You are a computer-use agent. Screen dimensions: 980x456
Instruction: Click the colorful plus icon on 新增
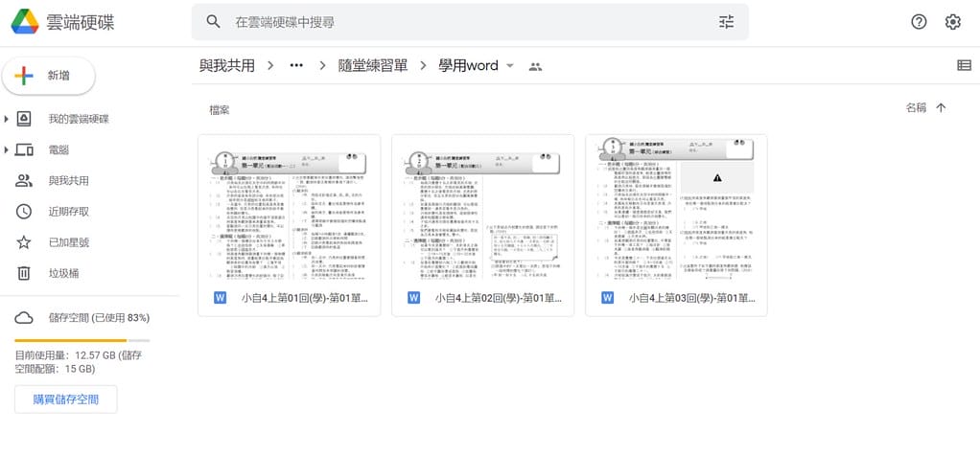pos(24,77)
